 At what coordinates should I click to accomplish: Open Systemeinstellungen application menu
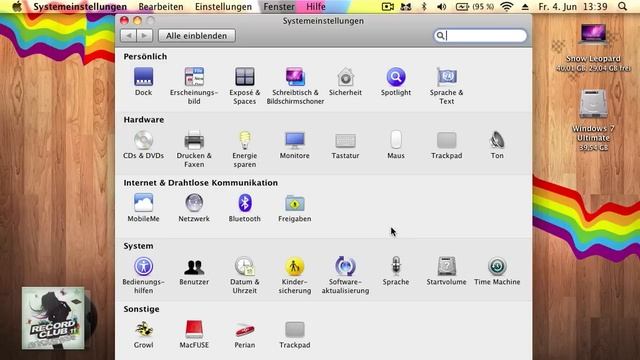click(80, 7)
